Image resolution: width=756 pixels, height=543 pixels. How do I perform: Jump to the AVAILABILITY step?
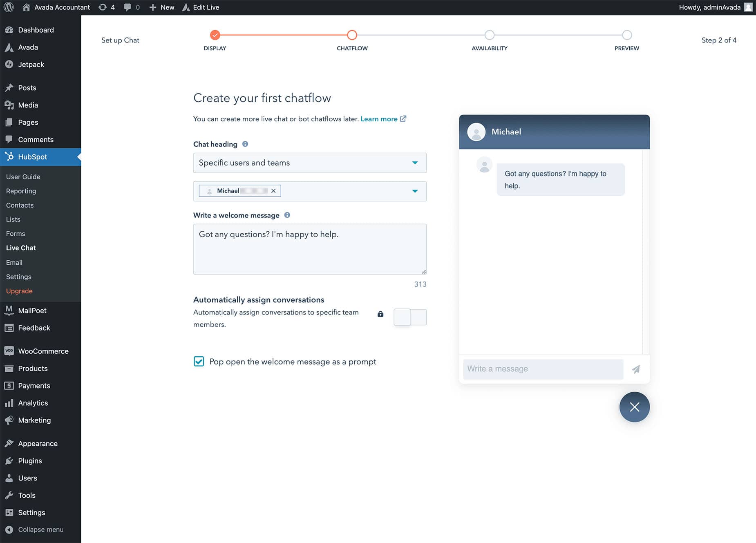pyautogui.click(x=490, y=35)
